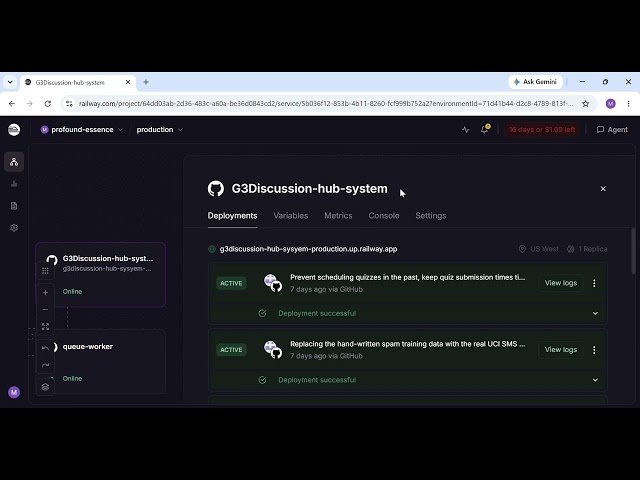Screen dimensions: 640x480
Task: Open the Chrome three-dot menu
Action: [629, 104]
